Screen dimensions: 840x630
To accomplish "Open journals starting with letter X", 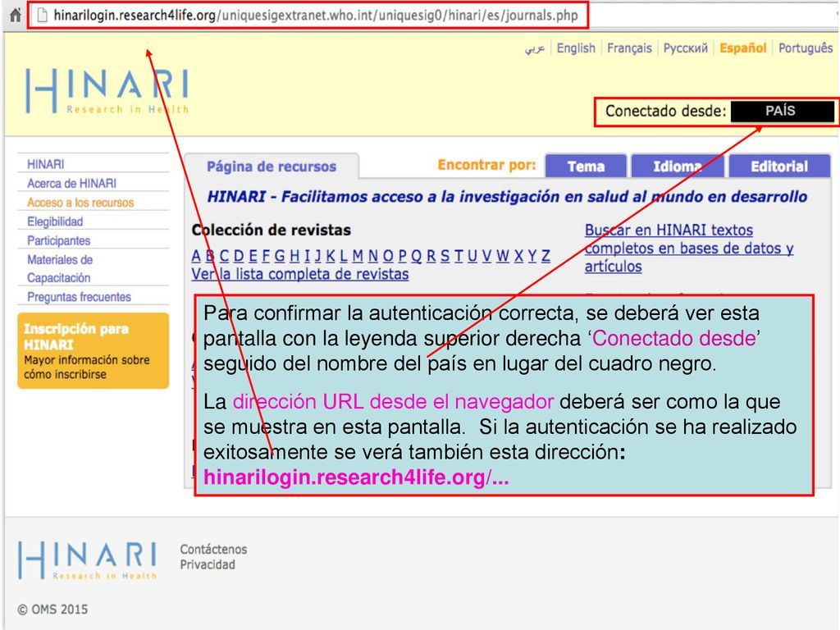I will tap(518, 256).
